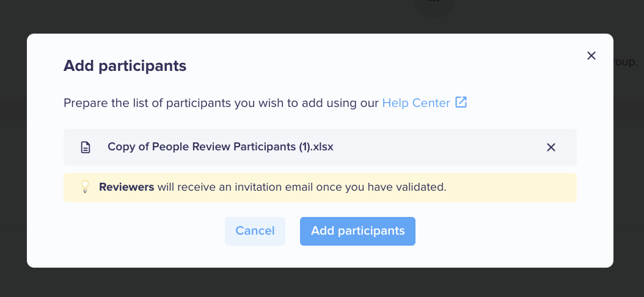The image size is (644, 297).
Task: Remove the uploaded xlsx file
Action: tap(551, 147)
